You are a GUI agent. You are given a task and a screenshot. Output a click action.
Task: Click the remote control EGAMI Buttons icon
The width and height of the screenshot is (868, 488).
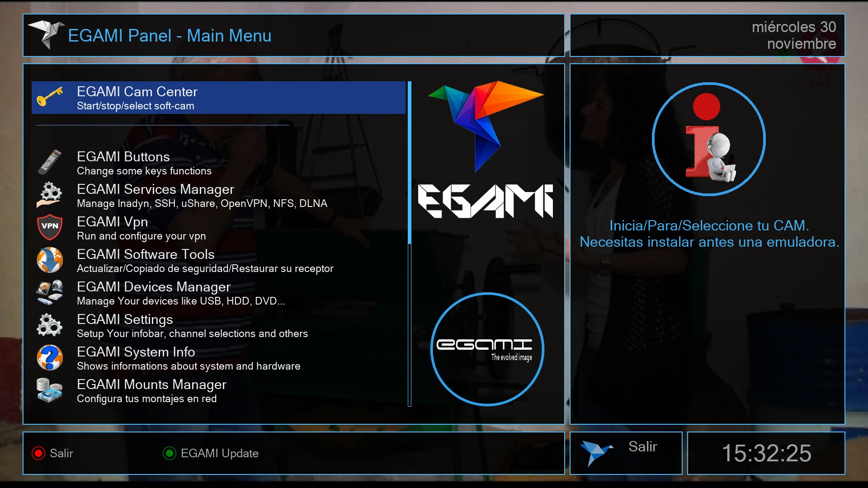point(49,162)
